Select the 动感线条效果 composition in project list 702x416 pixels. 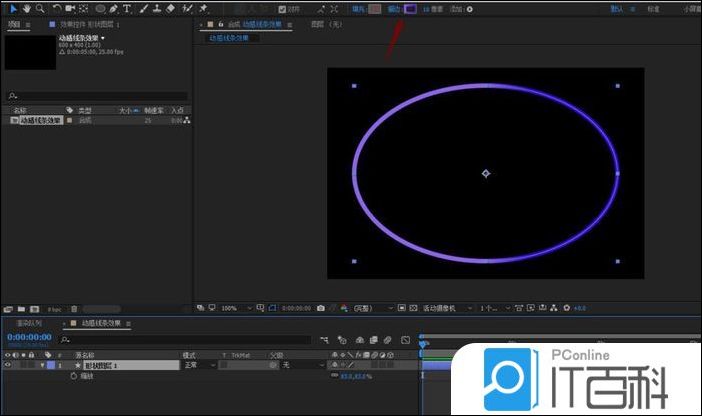point(40,120)
